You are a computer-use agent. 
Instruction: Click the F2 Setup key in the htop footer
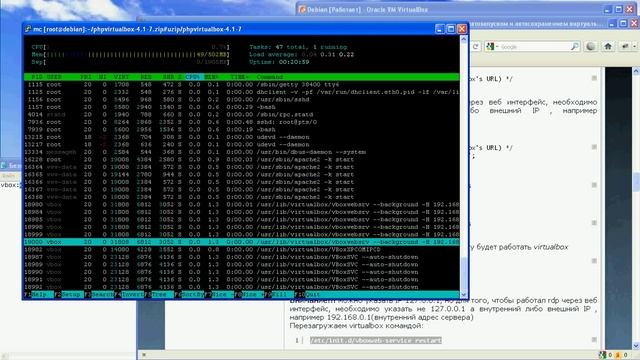click(69, 294)
